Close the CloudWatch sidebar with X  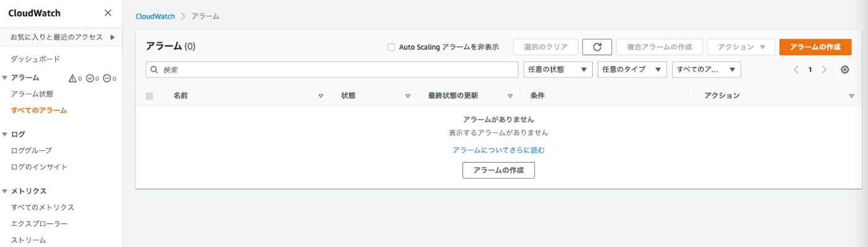pos(108,13)
